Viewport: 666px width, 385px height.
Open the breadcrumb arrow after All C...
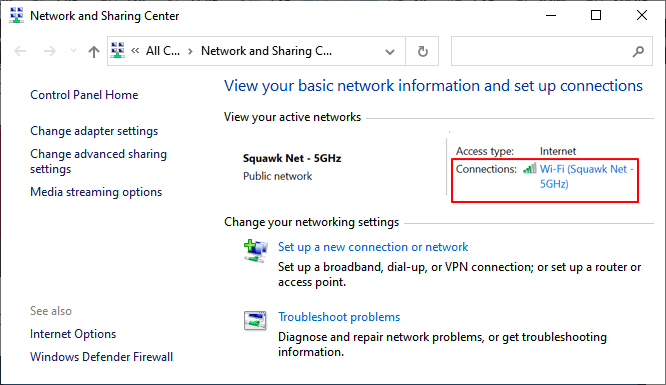(190, 51)
